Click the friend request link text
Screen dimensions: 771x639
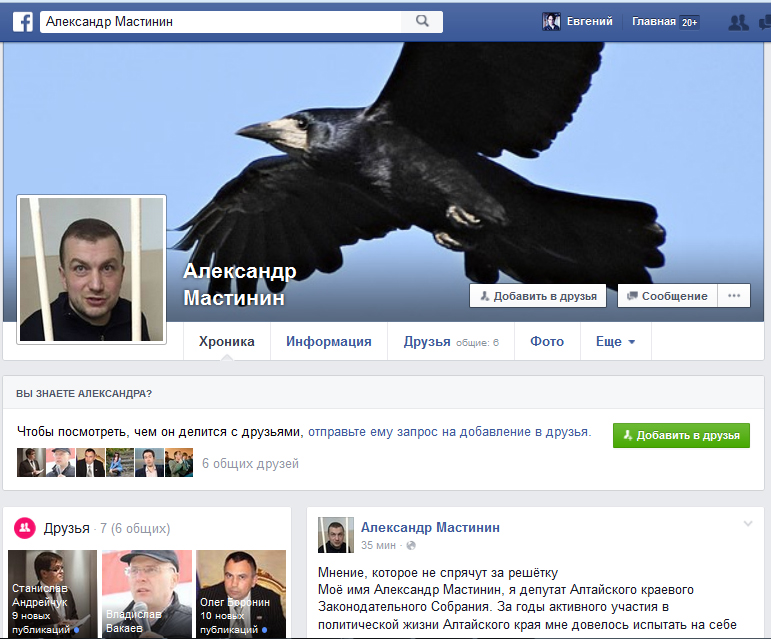click(x=448, y=432)
